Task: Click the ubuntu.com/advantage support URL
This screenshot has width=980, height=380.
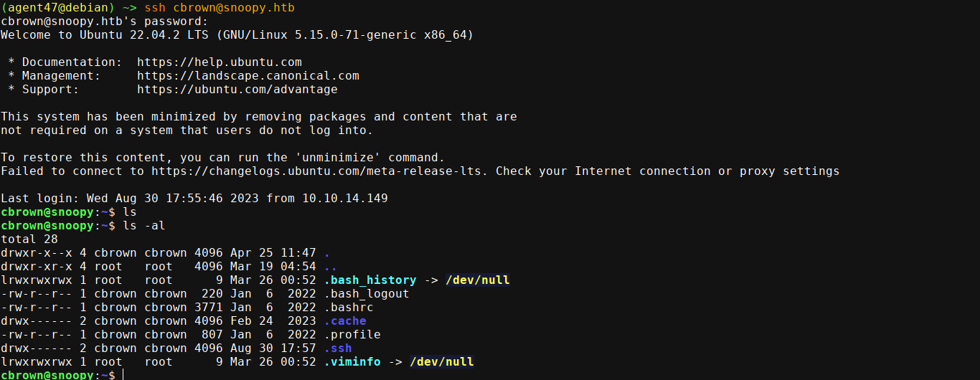Action: click(x=237, y=90)
